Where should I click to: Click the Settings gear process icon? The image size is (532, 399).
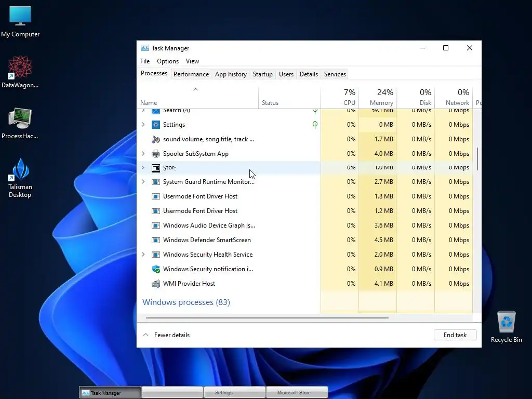point(156,125)
